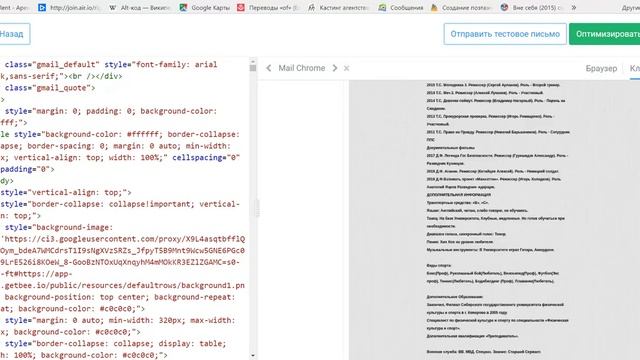Screen dimensions: 640x360
Task: Open the Google Карты bookmark
Action: [205, 7]
